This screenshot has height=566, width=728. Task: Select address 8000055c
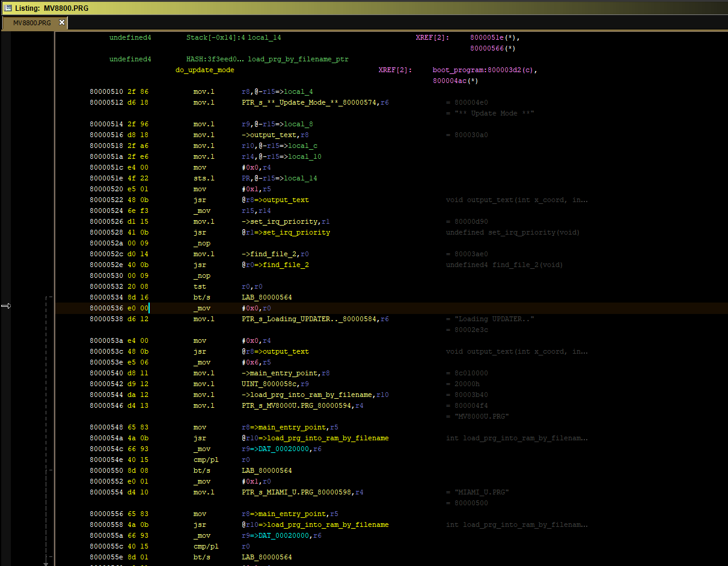(x=106, y=546)
